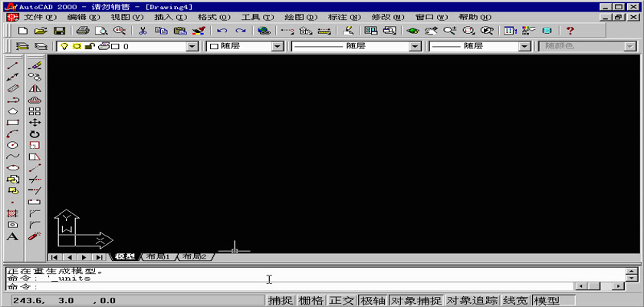Image resolution: width=644 pixels, height=307 pixels.
Task: Toggle 模型 model space button in status bar
Action: point(554,301)
